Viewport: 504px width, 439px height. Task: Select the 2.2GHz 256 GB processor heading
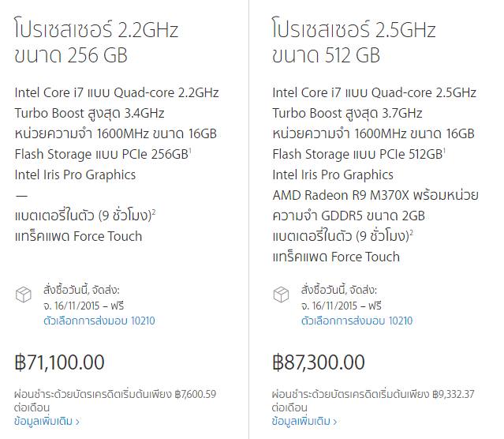click(x=96, y=43)
